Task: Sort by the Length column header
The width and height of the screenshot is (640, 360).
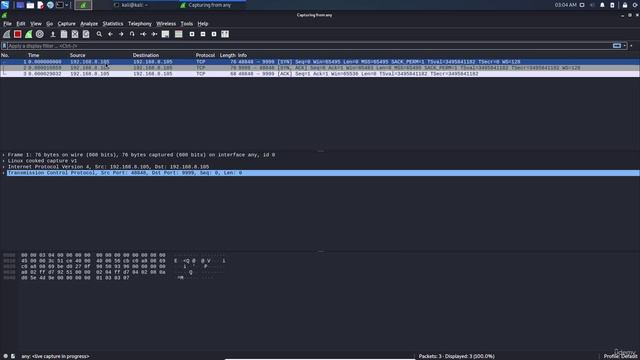Action: pos(227,55)
